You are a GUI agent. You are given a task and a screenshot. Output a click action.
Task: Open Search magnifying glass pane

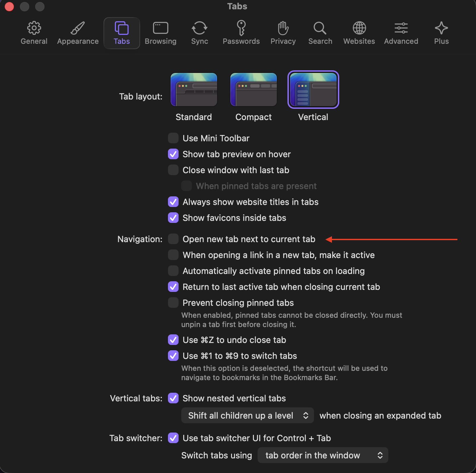click(320, 33)
